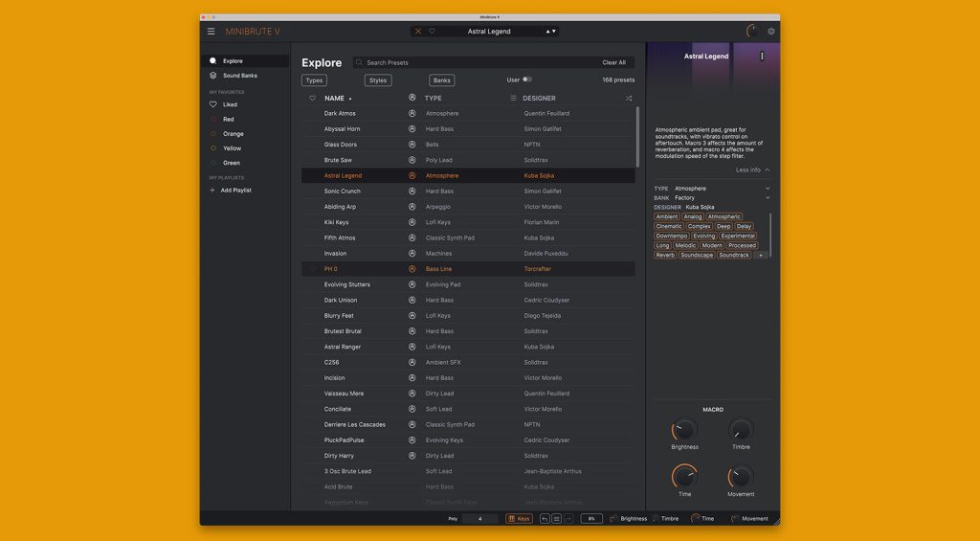Open the Liked favorites heart

pos(213,104)
